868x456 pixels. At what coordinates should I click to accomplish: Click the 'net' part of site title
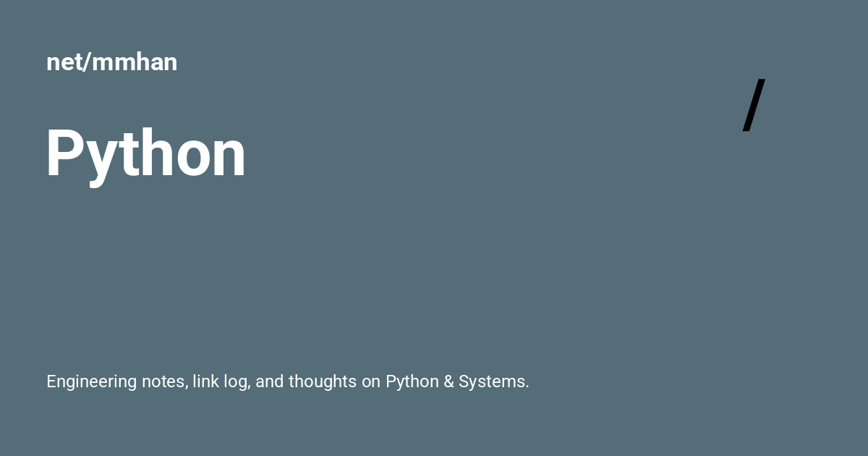click(x=64, y=63)
